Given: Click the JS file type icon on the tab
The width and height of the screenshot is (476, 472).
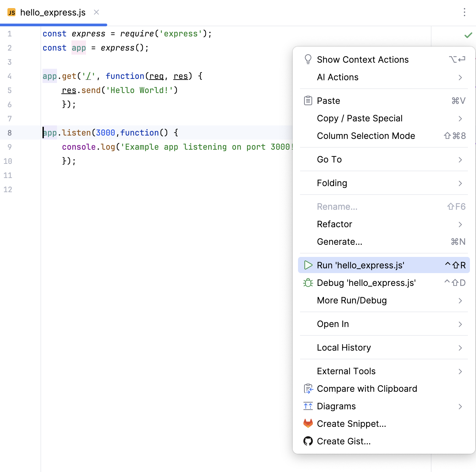Looking at the screenshot, I should tap(12, 12).
